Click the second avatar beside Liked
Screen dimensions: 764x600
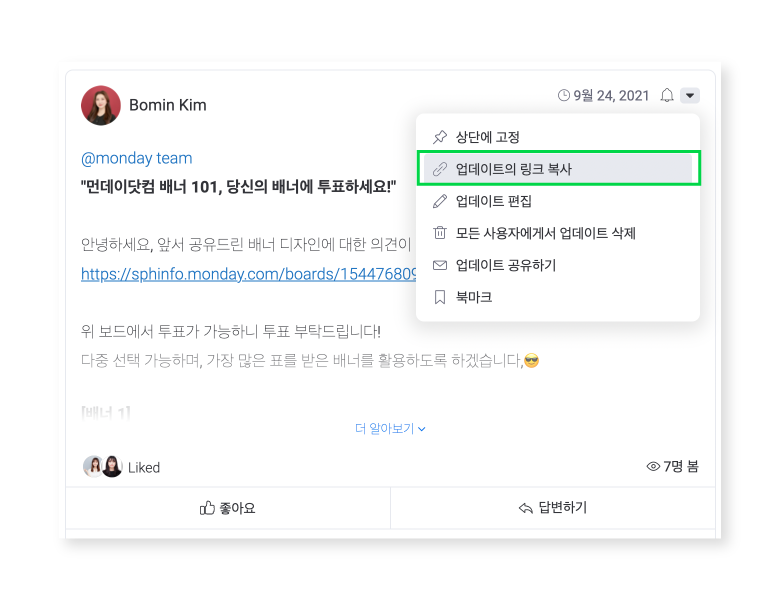click(113, 466)
